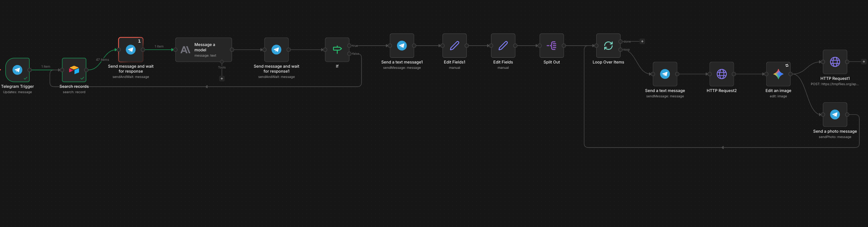868x227 pixels.
Task: Click the If node true output connector
Action: tap(349, 46)
